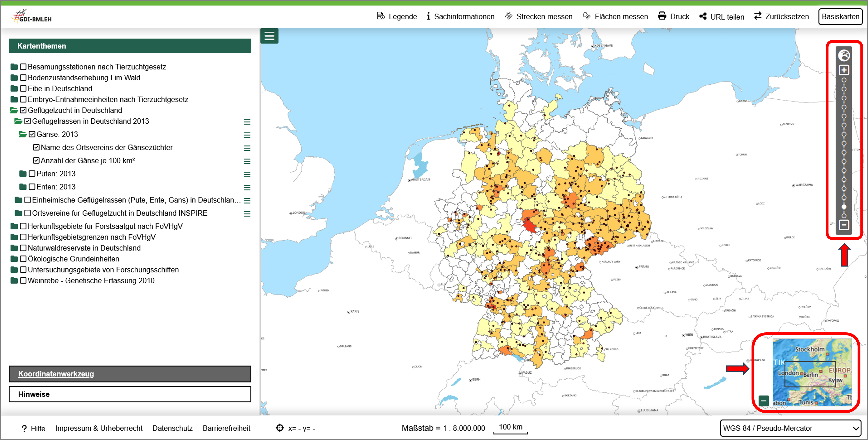Check the Puten: 2013 layer checkbox

[x=32, y=174]
